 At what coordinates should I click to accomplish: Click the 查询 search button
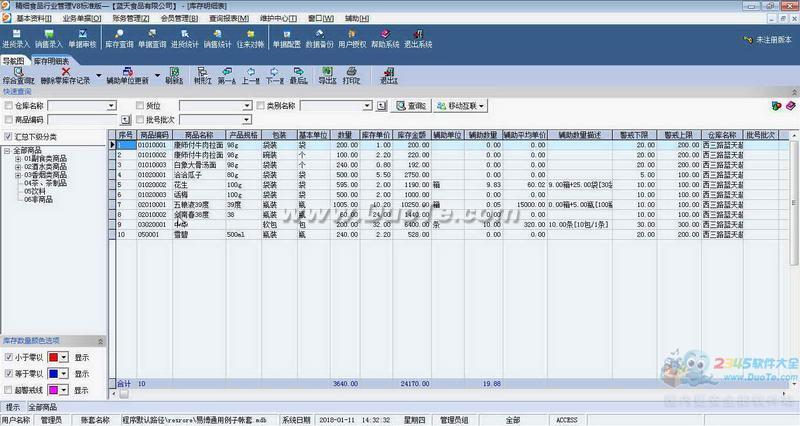[x=411, y=106]
